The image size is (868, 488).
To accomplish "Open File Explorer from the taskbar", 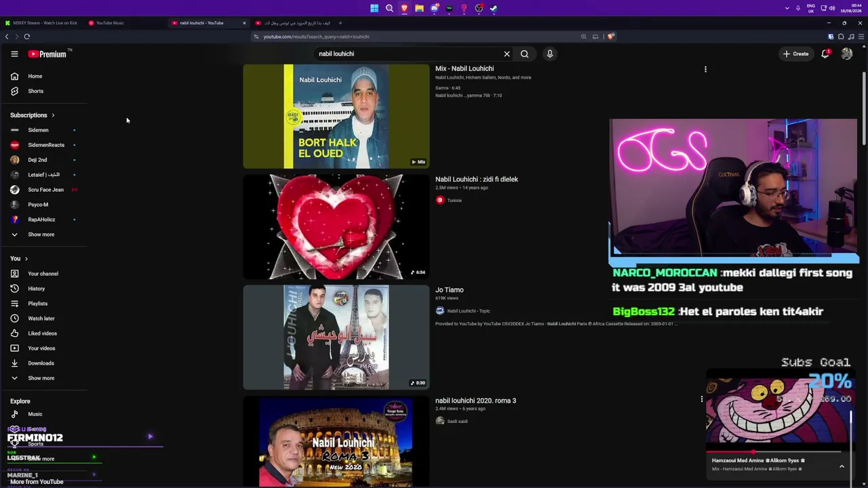I will pyautogui.click(x=419, y=8).
